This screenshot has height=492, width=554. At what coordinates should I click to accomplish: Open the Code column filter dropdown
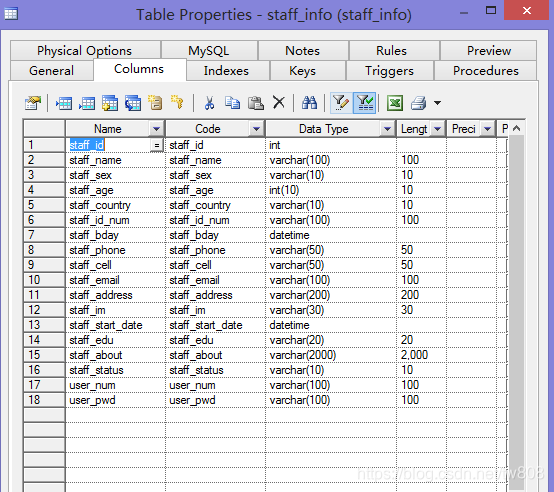[x=257, y=129]
